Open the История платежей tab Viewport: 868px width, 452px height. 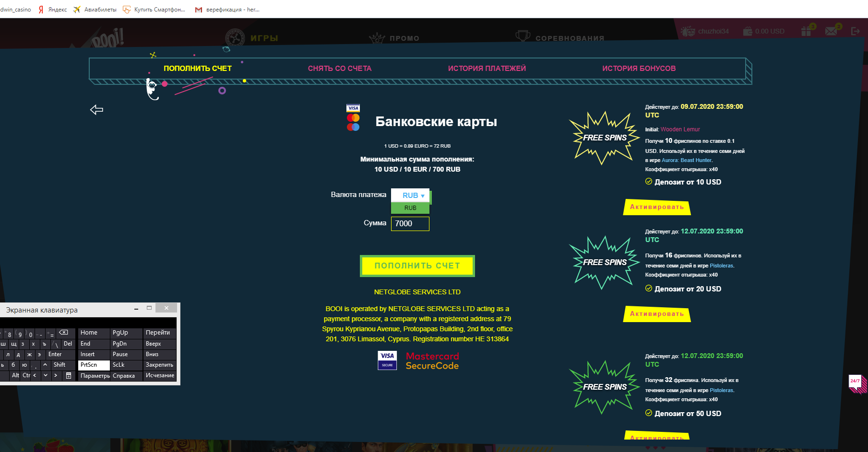click(x=487, y=69)
